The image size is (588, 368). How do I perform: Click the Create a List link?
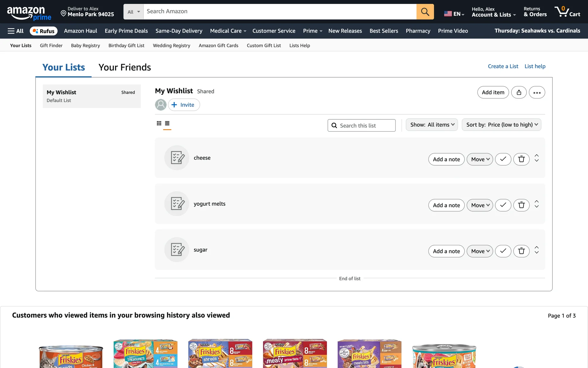click(x=503, y=66)
